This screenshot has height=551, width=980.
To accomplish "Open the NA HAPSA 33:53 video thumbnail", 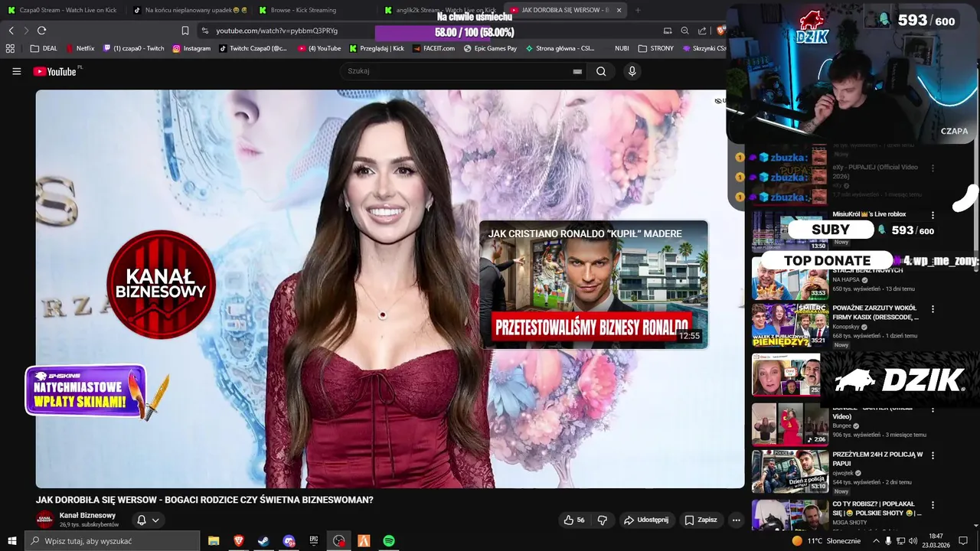I will 789,279.
